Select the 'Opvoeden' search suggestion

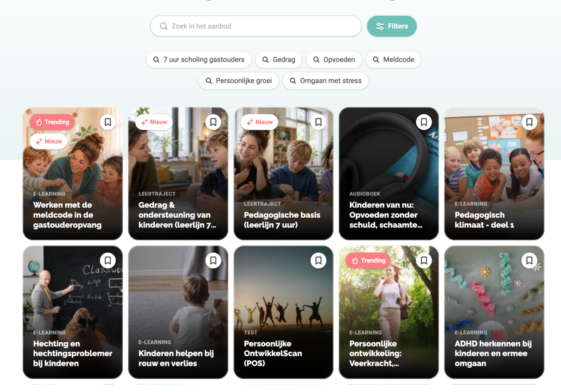tap(334, 60)
